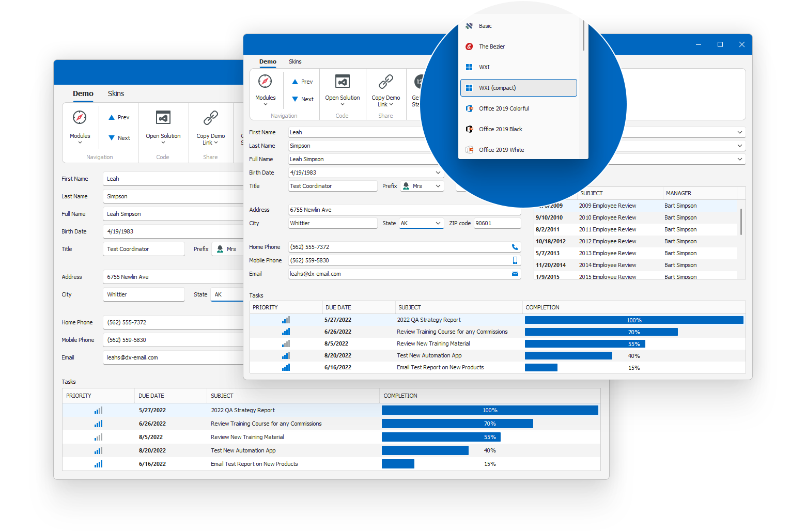Click ZIP code field 90601
Screen dimensions: 806x532
click(498, 223)
